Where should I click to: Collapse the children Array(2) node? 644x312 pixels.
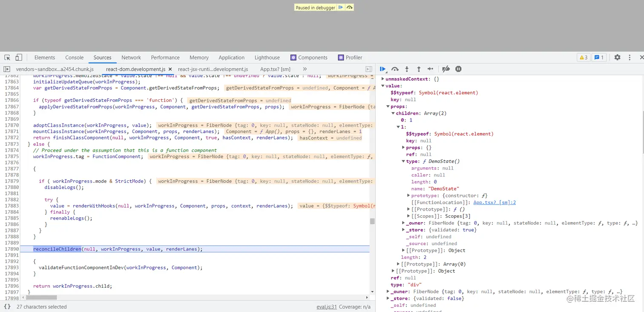coord(393,113)
